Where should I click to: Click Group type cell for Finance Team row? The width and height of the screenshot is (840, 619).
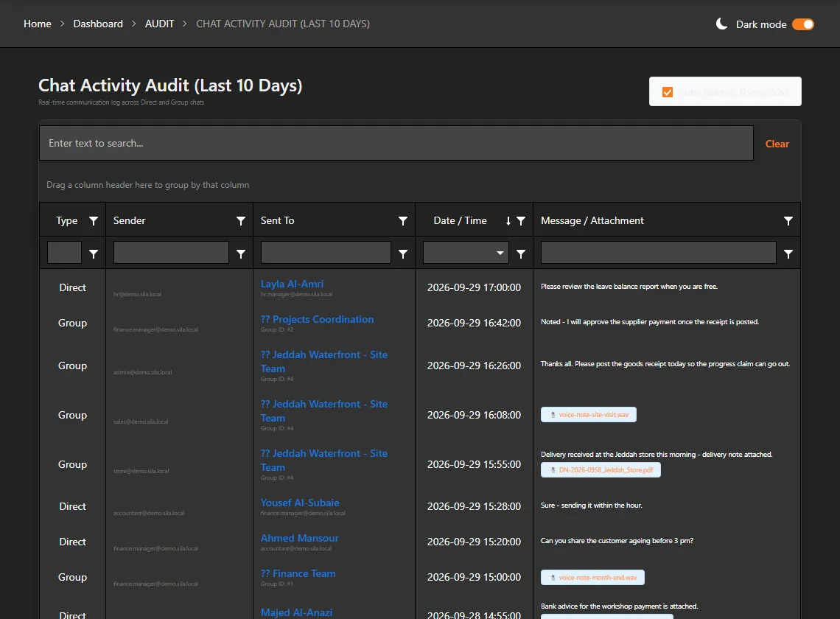tap(72, 577)
